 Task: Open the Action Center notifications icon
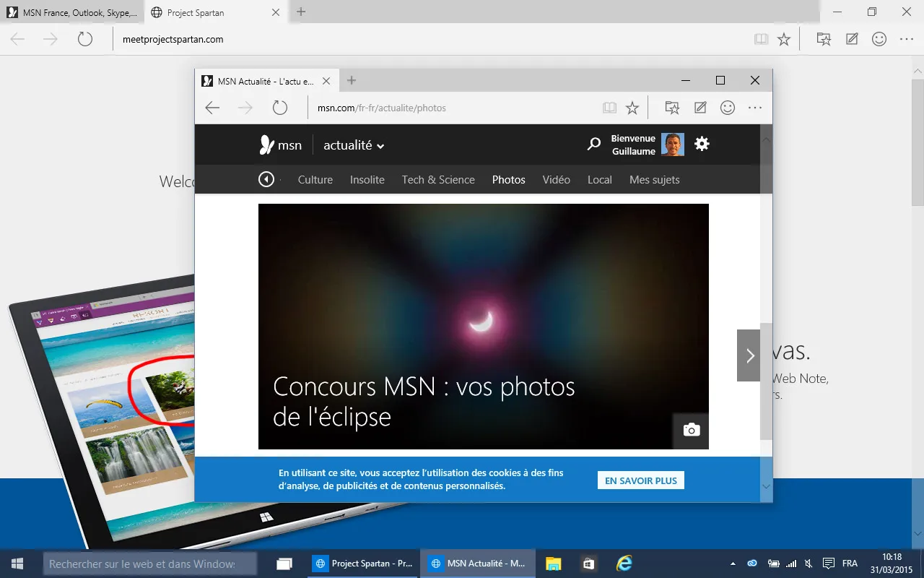tap(829, 564)
